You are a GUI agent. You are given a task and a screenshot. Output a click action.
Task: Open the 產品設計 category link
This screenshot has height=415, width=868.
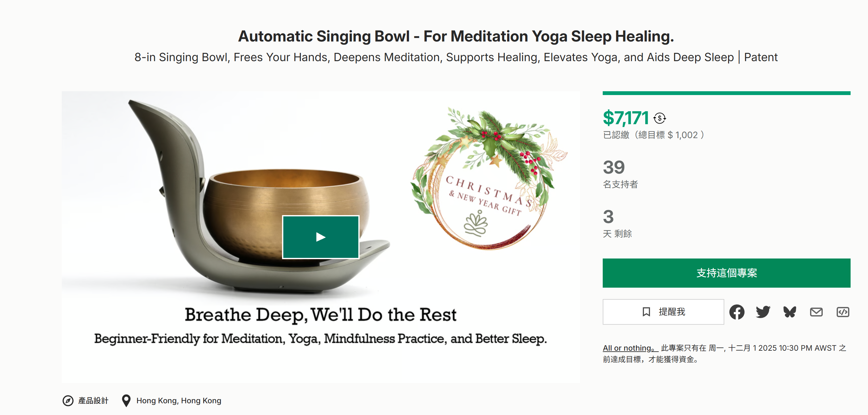point(93,400)
